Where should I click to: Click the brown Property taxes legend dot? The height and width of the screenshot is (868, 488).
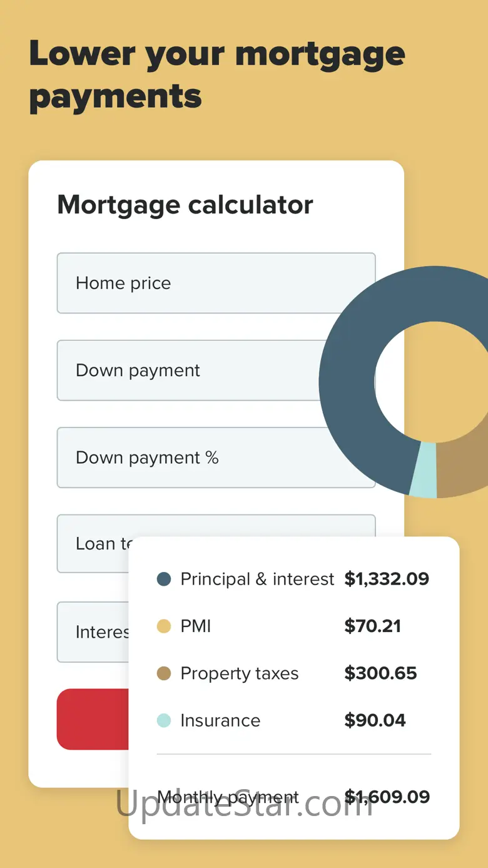[x=164, y=673]
